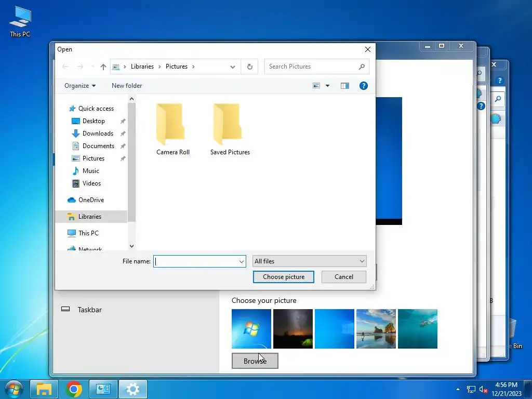Image resolution: width=532 pixels, height=399 pixels.
Task: Click the Browse button in Settings
Action: 255,361
